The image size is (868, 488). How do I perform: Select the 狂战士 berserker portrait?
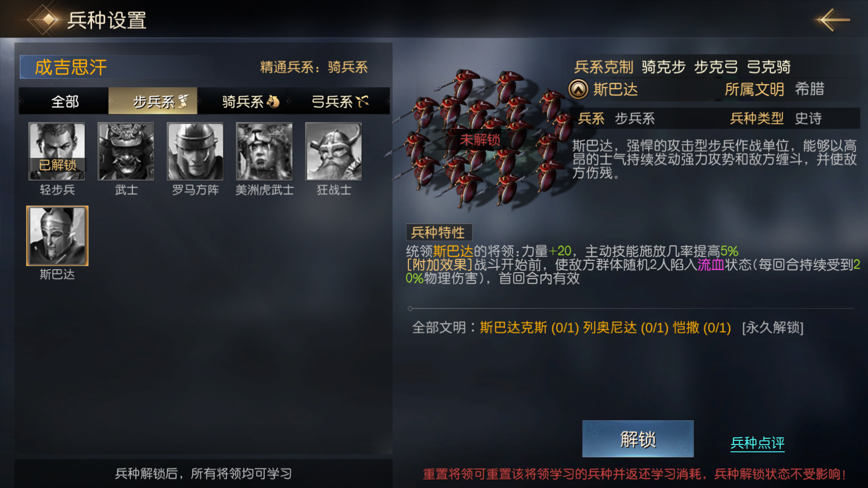pos(334,151)
